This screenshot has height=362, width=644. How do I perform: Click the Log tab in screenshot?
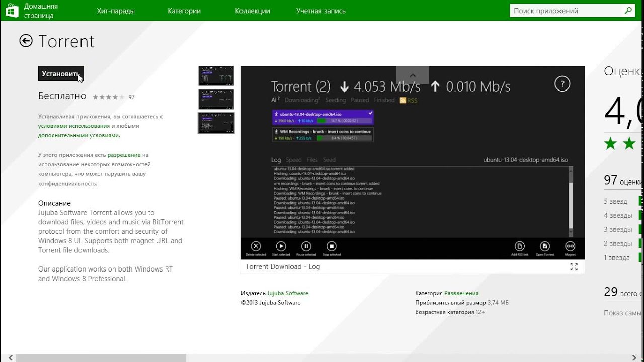click(x=276, y=160)
